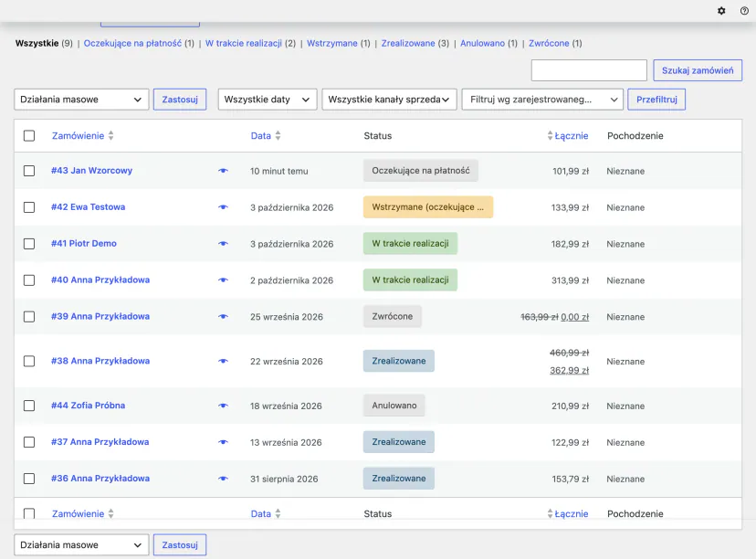The height and width of the screenshot is (559, 756).
Task: Preview order #38 eye icon
Action: pos(223,362)
